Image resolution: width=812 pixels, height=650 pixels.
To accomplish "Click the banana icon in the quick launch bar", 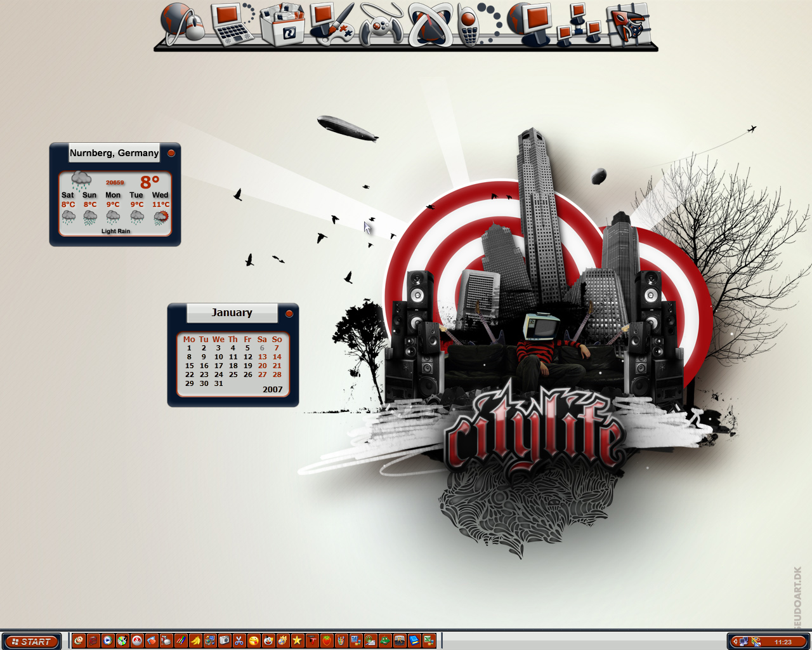I will pos(195,640).
